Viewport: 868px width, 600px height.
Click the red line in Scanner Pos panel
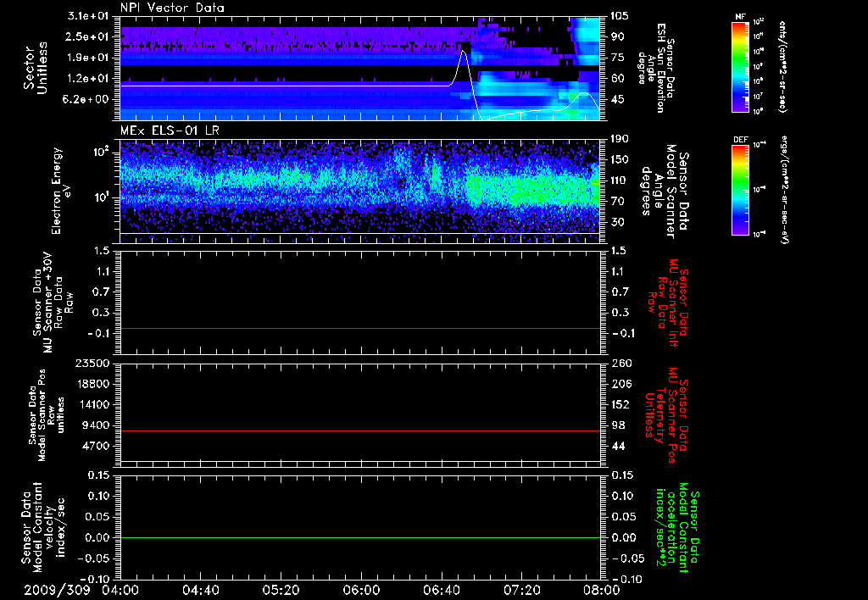360,431
